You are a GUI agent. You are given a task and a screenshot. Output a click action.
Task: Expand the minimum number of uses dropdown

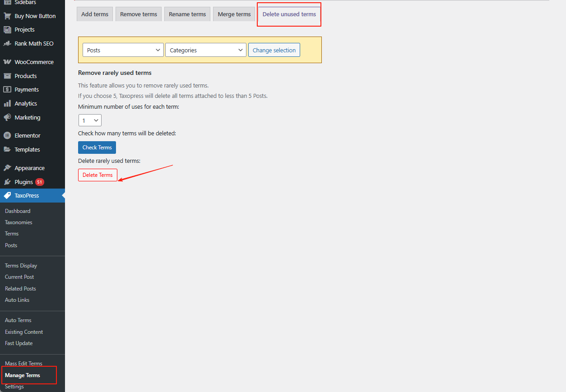(90, 120)
